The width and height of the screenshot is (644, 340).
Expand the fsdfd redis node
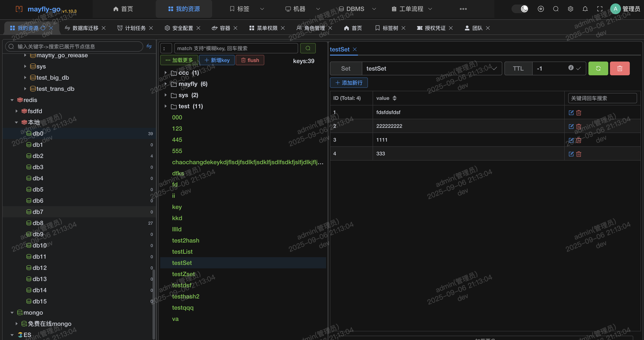(x=17, y=111)
